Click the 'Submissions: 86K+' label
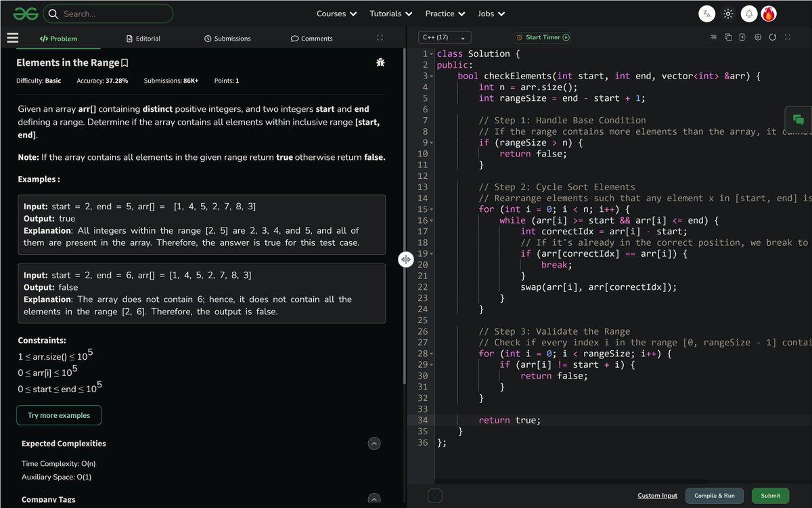The width and height of the screenshot is (812, 508). point(171,81)
